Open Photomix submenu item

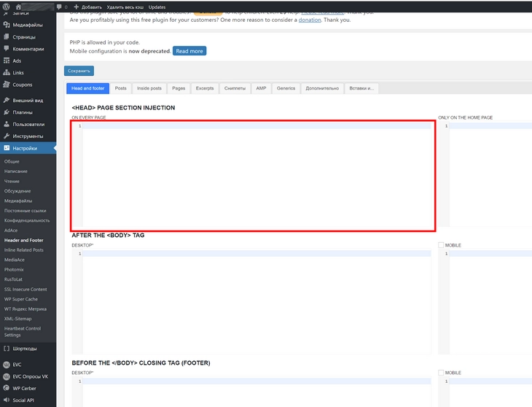[x=14, y=270]
